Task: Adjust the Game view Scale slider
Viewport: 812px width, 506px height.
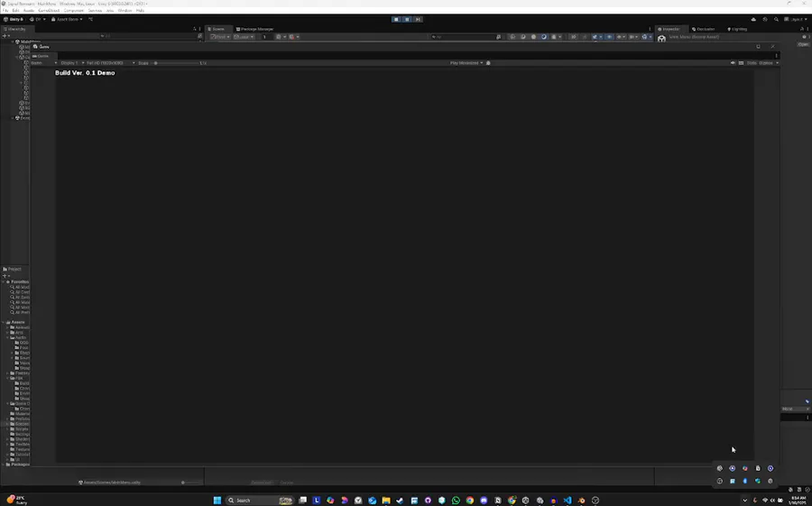Action: click(176, 62)
